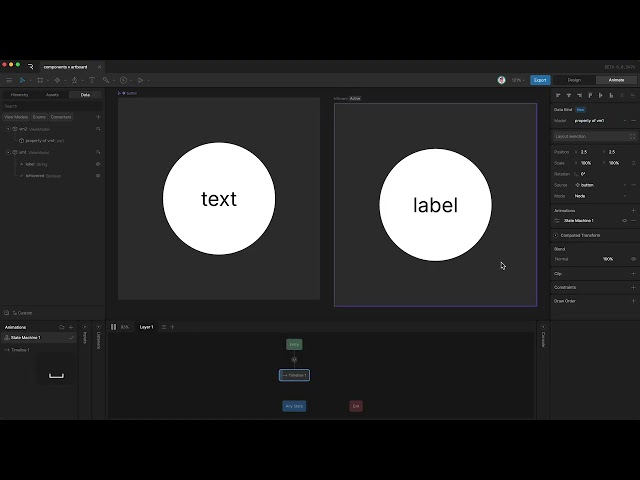Select the isHovered Boolean property
Screen dimensions: 640x480
(x=40, y=176)
